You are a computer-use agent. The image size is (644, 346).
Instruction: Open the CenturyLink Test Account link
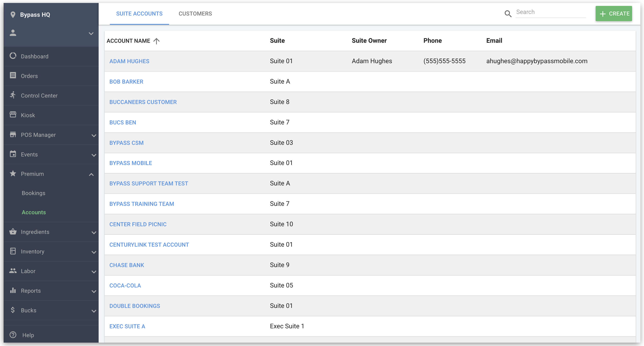click(149, 245)
